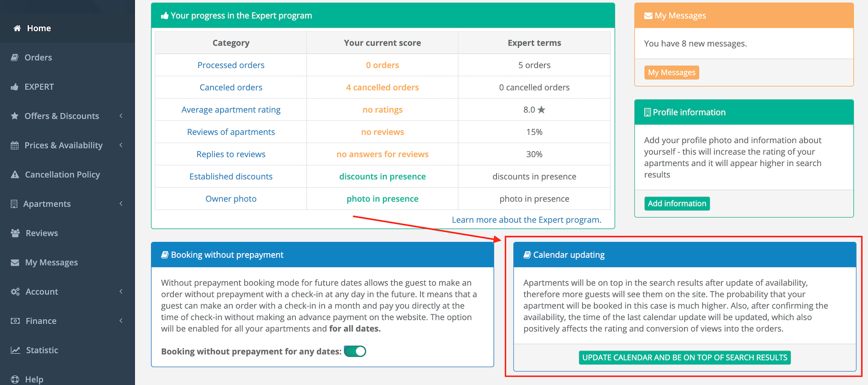The height and width of the screenshot is (385, 868).
Task: Click 'no answers for reviews' score cell
Action: coord(382,154)
